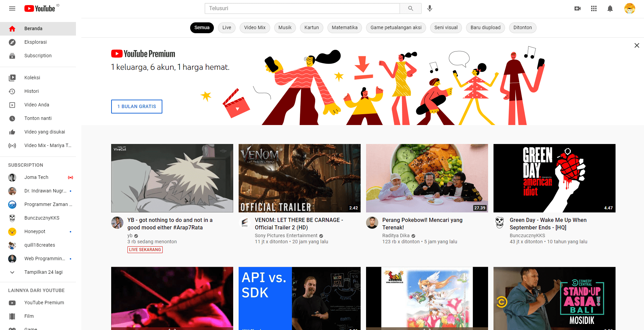Image resolution: width=644 pixels, height=330 pixels.
Task: Open the red flute video thumbnail
Action: tap(172, 298)
